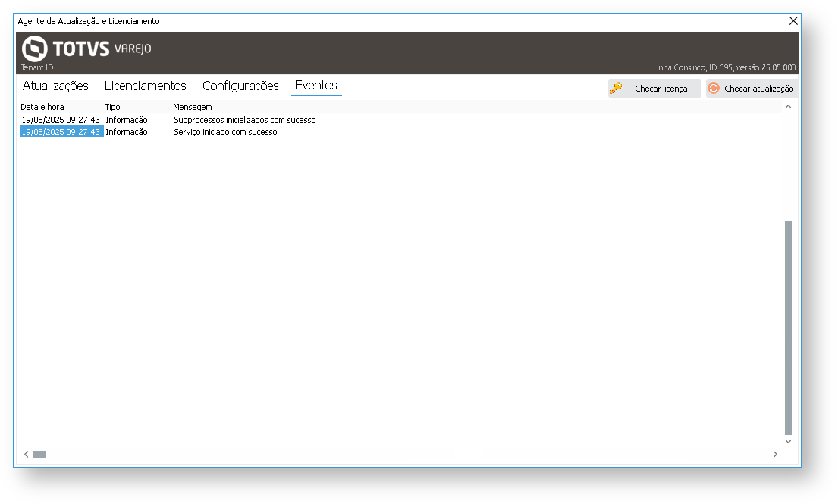This screenshot has height=504, width=838.
Task: Switch to the Licenciamentos tab
Action: coord(146,86)
